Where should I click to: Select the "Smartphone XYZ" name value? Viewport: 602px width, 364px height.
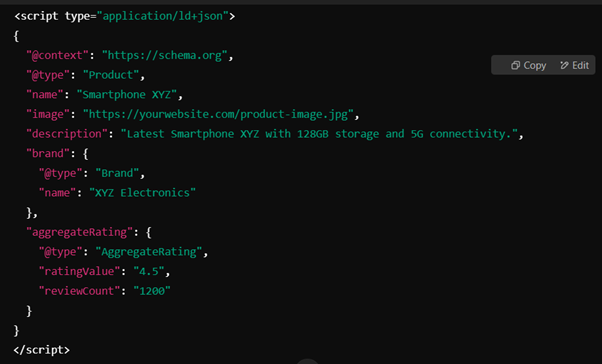(x=127, y=94)
